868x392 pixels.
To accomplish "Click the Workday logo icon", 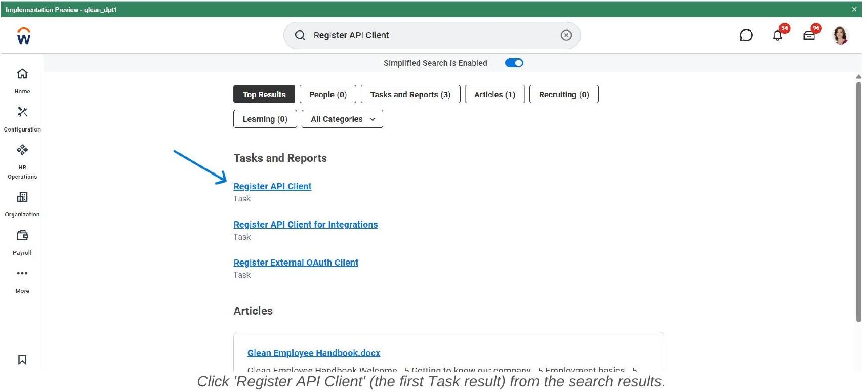I will pos(24,35).
